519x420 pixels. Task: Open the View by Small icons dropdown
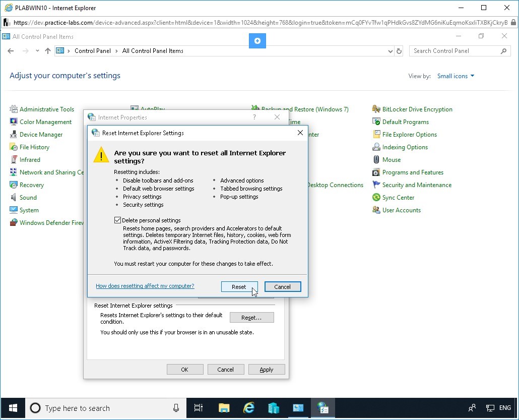point(456,76)
